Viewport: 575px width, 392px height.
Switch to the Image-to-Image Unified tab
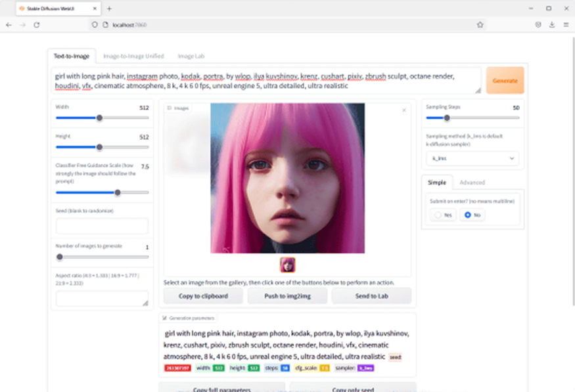tap(133, 56)
